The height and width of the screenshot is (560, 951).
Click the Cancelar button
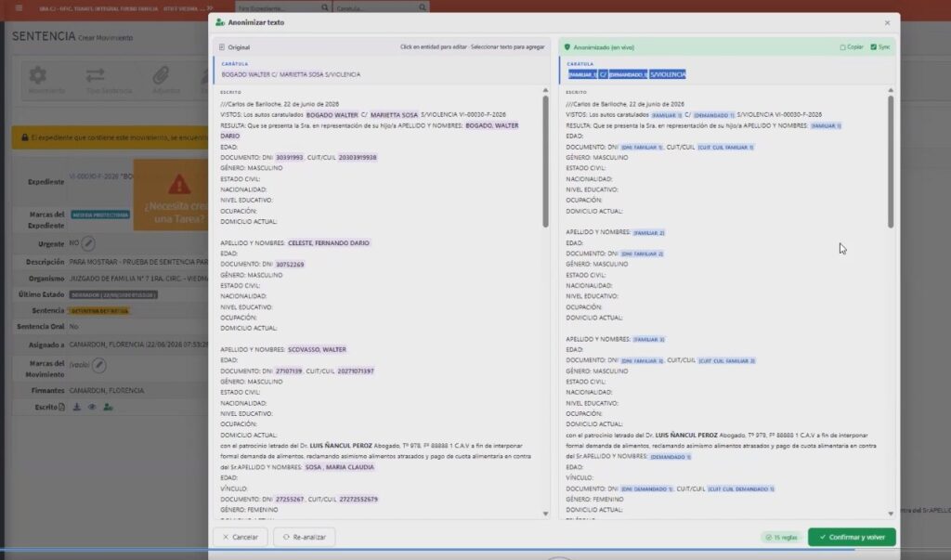(x=241, y=537)
